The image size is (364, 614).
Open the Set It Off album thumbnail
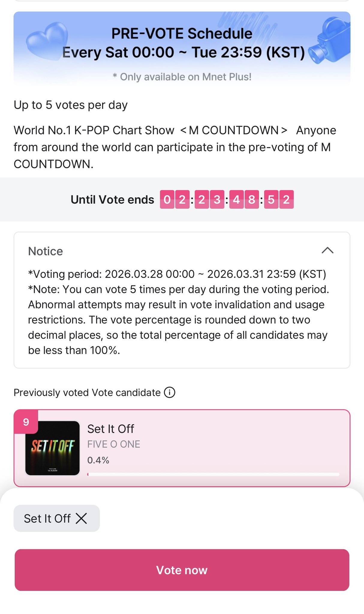[x=53, y=448]
